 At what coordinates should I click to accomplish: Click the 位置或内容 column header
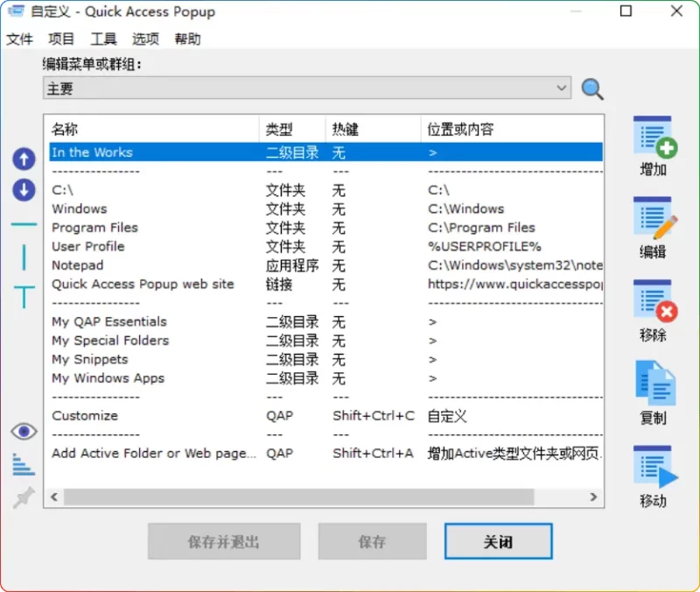(x=512, y=129)
